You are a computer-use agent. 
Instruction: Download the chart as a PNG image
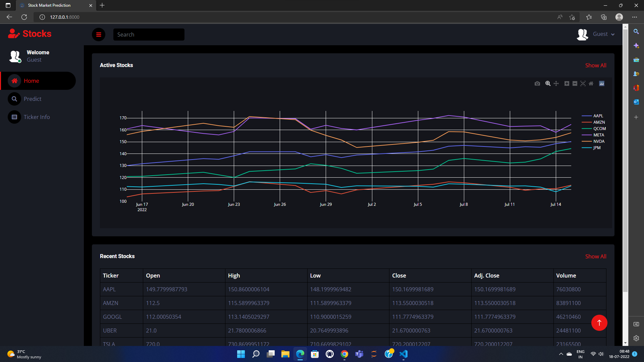(x=537, y=83)
